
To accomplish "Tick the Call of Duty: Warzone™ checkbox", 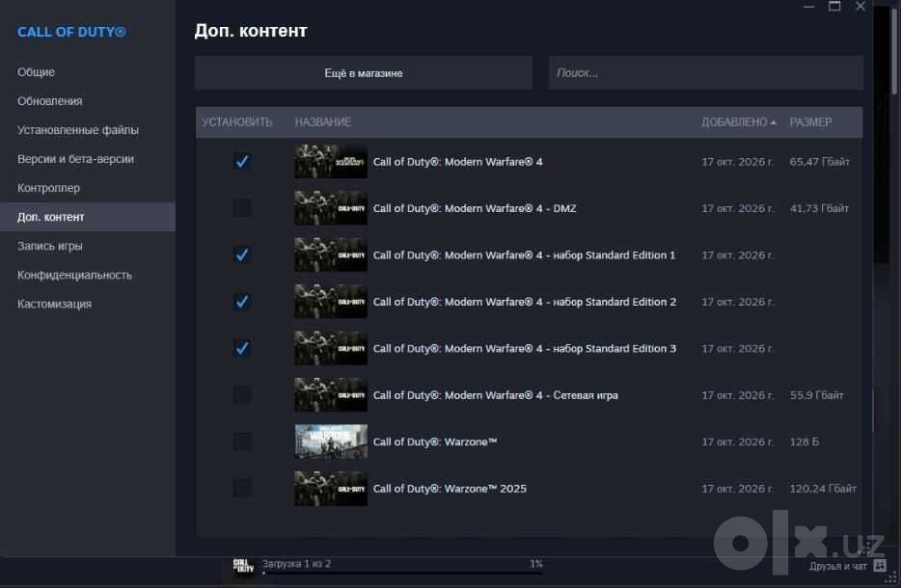I will click(x=242, y=441).
